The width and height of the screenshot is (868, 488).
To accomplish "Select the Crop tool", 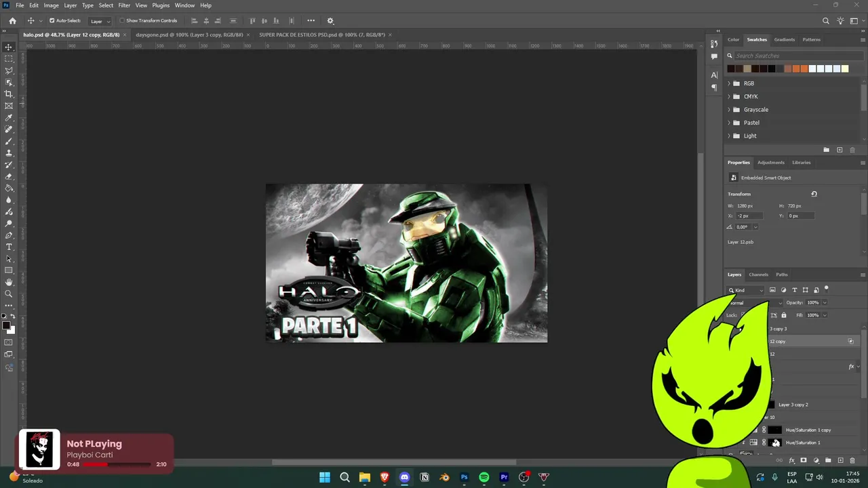I will coord(9,94).
